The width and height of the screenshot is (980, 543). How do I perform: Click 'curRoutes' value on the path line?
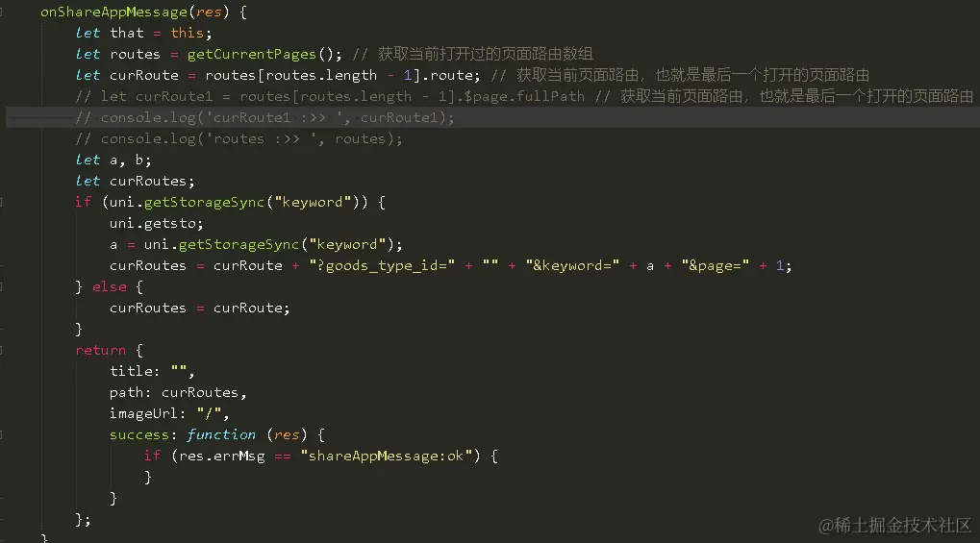coord(200,392)
